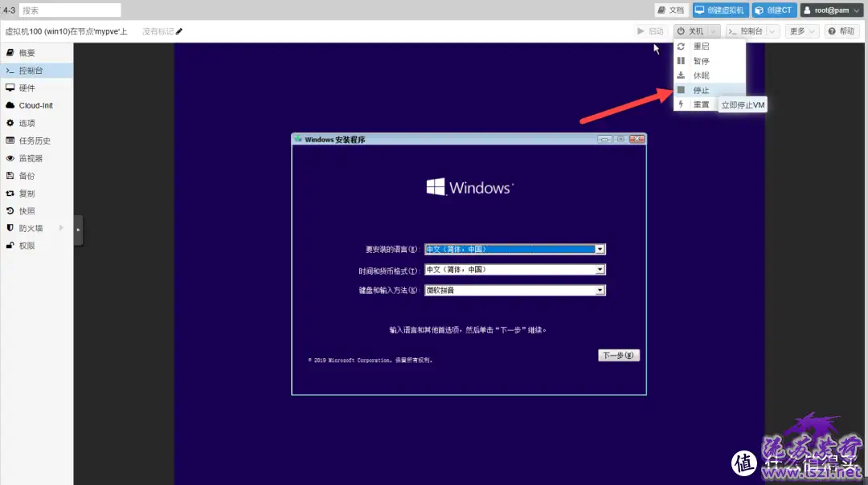
Task: Expand the arrow beside the toolbar 控制台 button
Action: (772, 31)
